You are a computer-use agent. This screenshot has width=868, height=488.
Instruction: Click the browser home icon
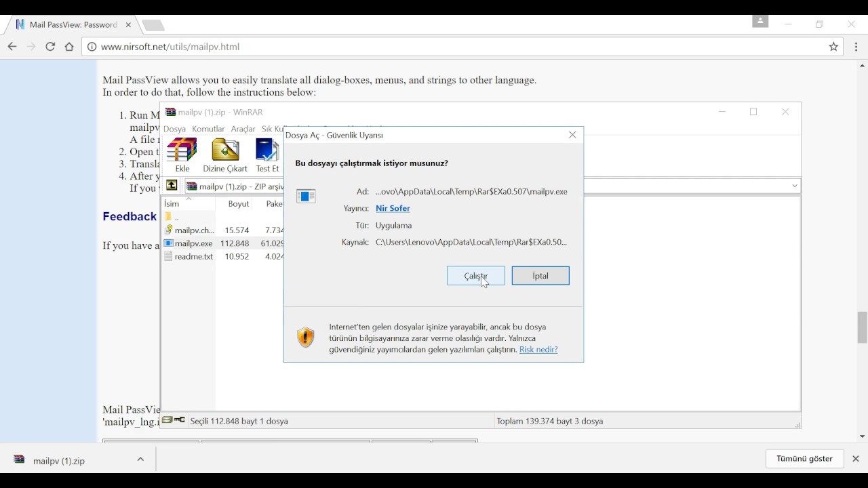coord(69,47)
